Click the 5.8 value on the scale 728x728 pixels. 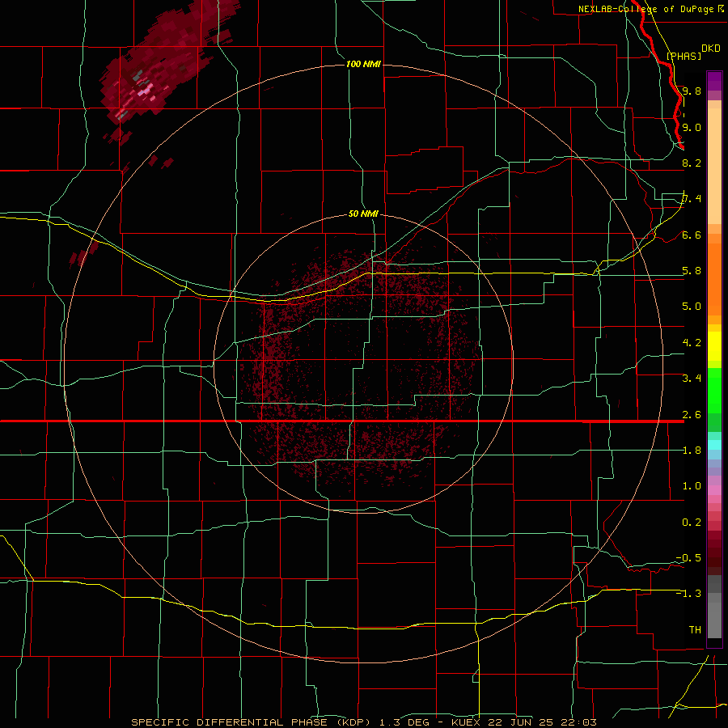coord(692,271)
